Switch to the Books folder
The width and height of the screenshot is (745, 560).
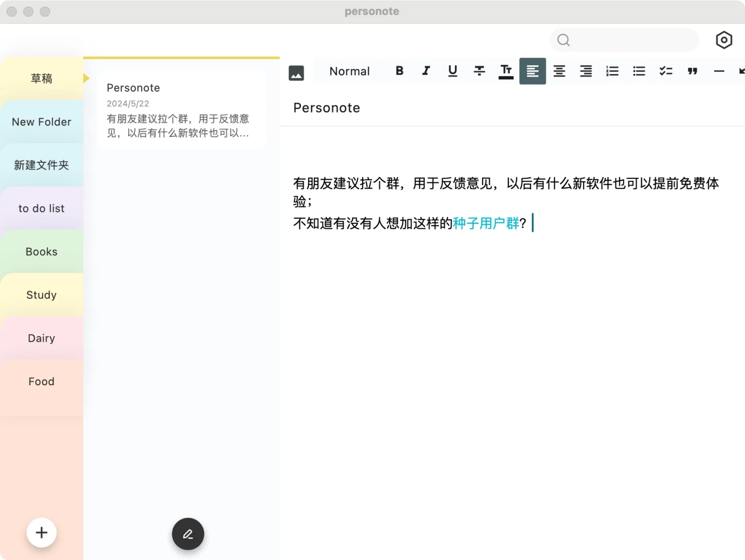(41, 251)
